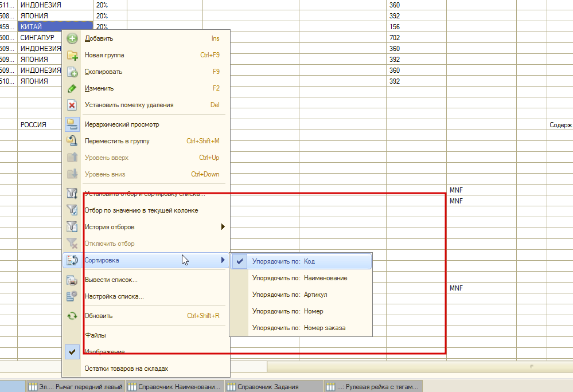Screen dimensions: 573x392
Task: Choose Вывести список... menu item
Action: click(146, 280)
